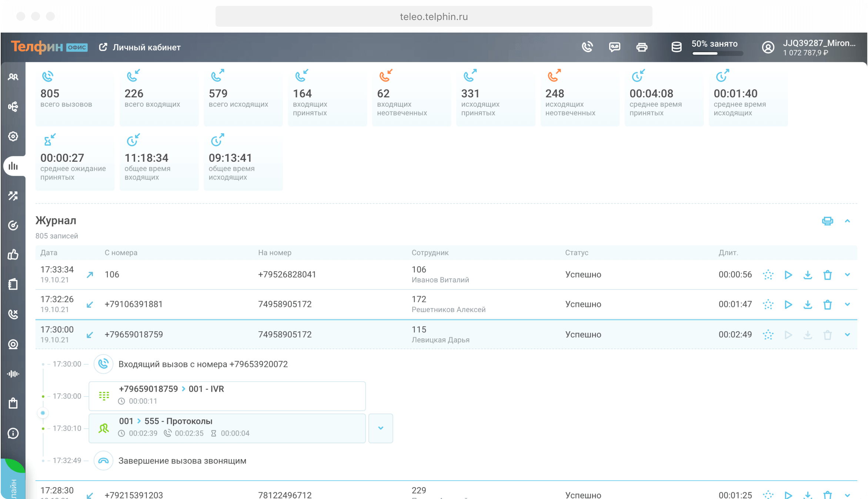Click the # DTMF marker on timeline
This screenshot has width=868, height=499.
[43, 413]
